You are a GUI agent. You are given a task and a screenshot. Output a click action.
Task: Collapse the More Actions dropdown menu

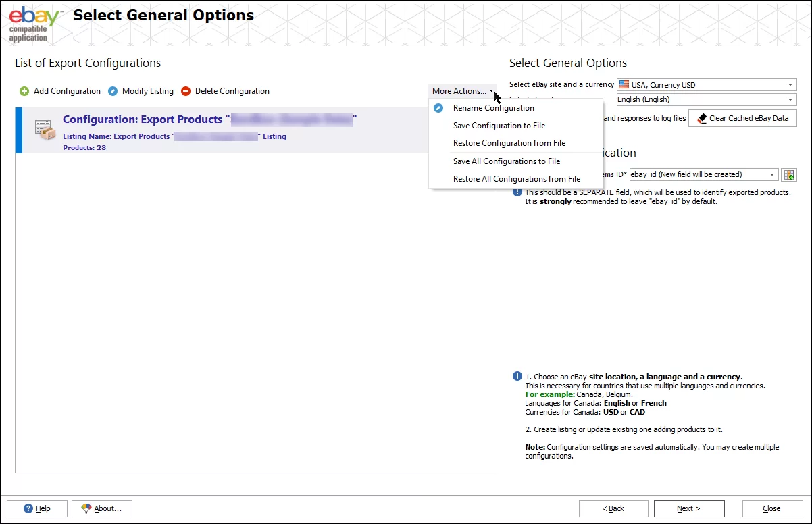(x=463, y=91)
